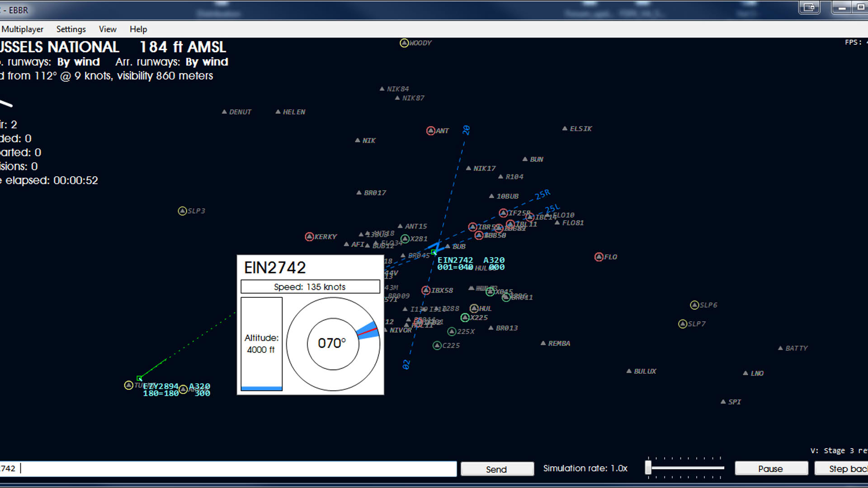
Task: Open the Help menu
Action: point(138,29)
